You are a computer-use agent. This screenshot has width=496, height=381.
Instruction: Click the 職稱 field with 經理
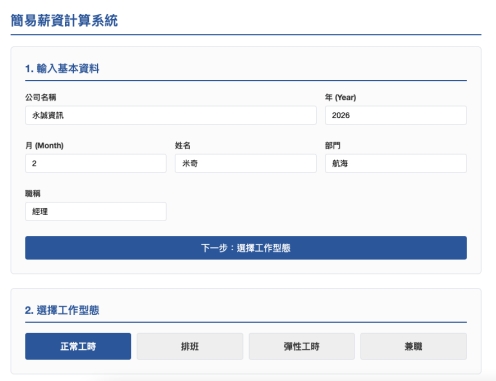[x=96, y=211]
